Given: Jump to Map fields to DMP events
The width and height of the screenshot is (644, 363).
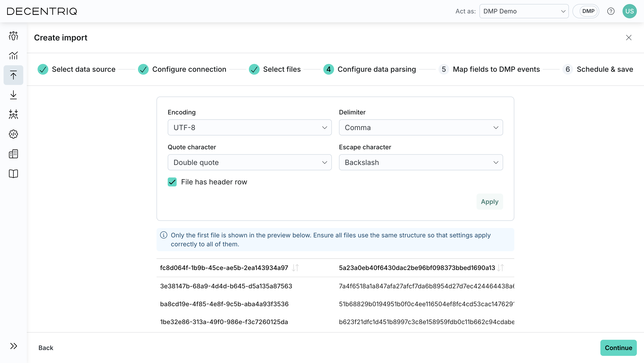Looking at the screenshot, I should pos(489,69).
